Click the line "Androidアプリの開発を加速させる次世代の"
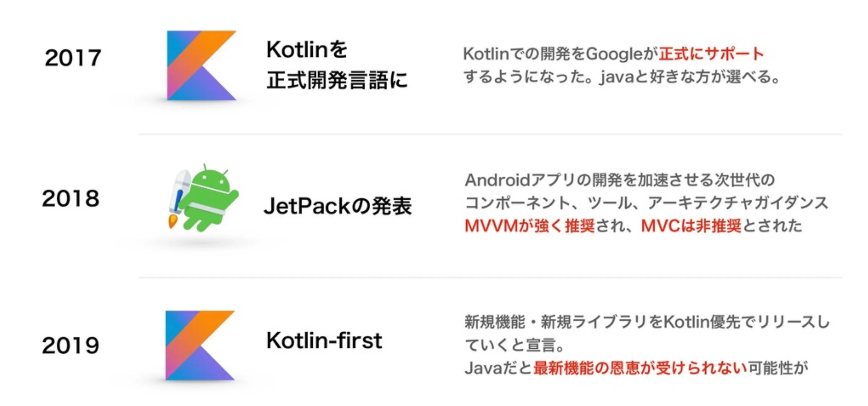Screen dimensions: 868x406 620,180
